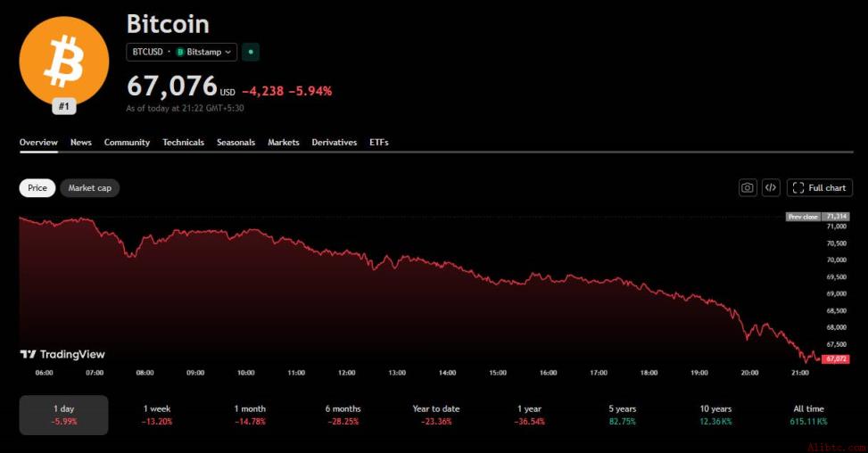Click the camera snapshot icon
868x453 pixels.
click(x=748, y=188)
